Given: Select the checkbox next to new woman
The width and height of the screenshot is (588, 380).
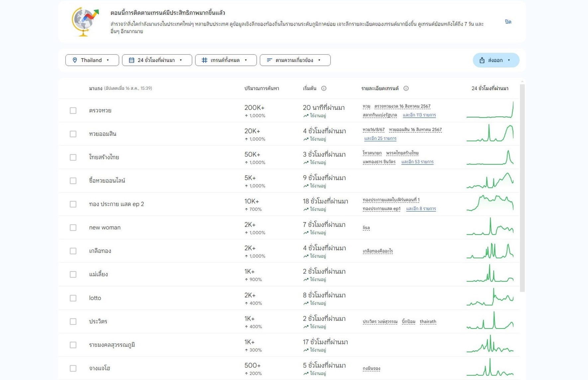Looking at the screenshot, I should [x=73, y=228].
